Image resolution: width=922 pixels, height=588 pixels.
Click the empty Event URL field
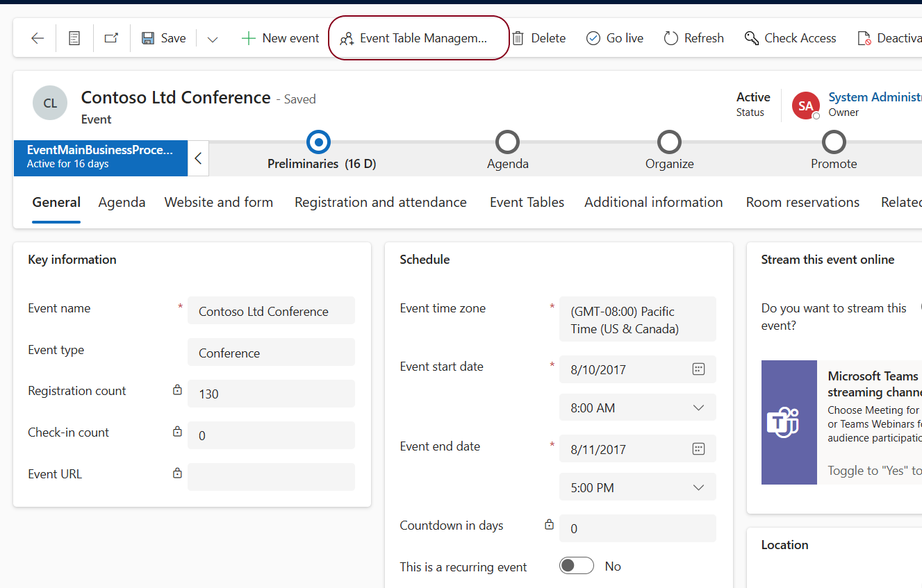tap(271, 477)
